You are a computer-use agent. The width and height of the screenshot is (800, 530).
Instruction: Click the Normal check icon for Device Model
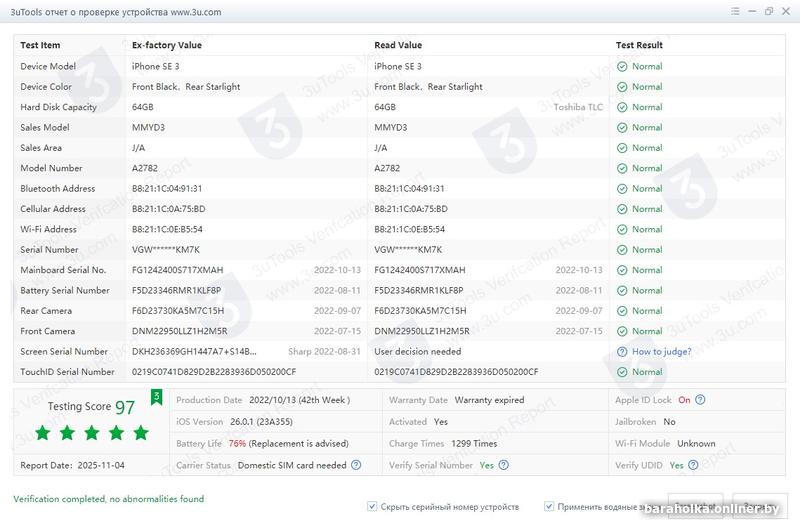coord(622,66)
